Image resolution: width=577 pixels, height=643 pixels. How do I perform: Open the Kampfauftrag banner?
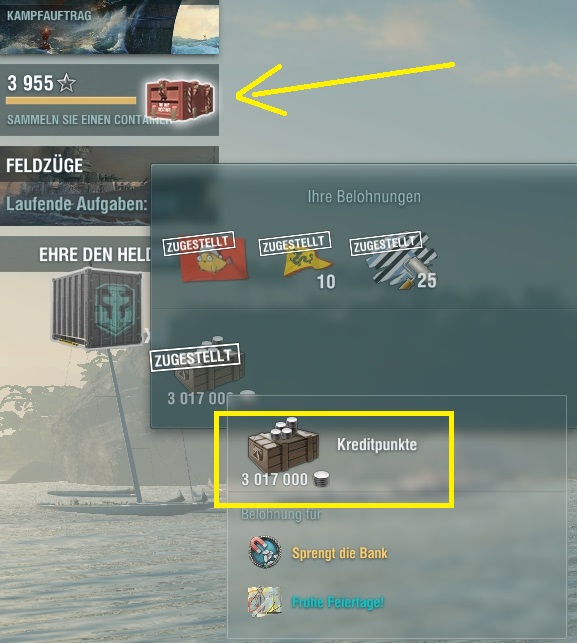pos(109,27)
